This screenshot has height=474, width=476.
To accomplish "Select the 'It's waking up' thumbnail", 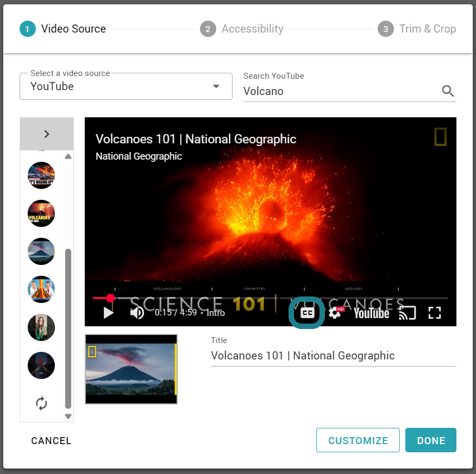I will tap(41, 175).
